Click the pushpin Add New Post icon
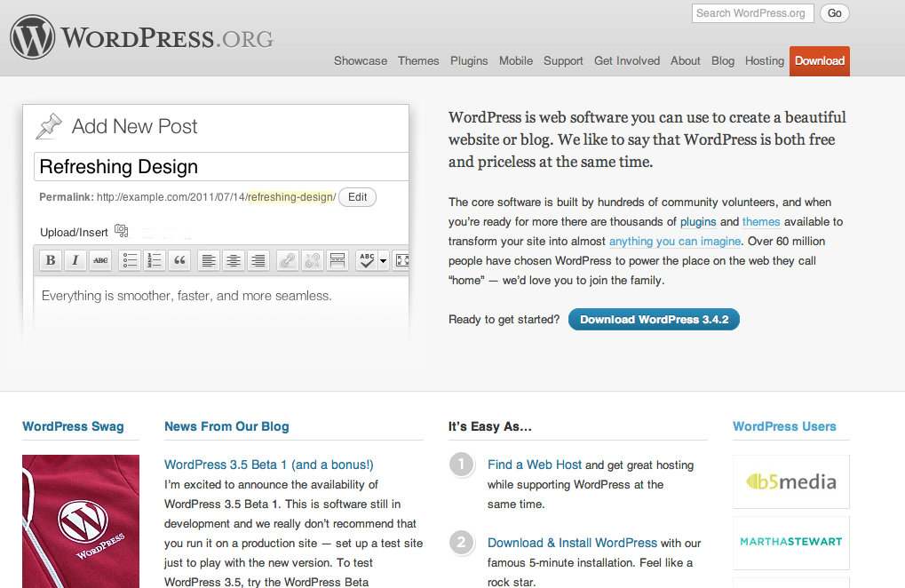 [x=49, y=126]
